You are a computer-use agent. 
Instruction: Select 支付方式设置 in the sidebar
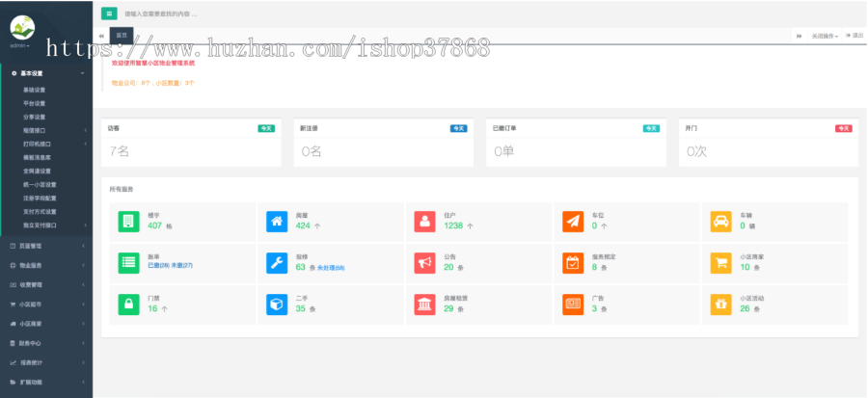coord(40,212)
